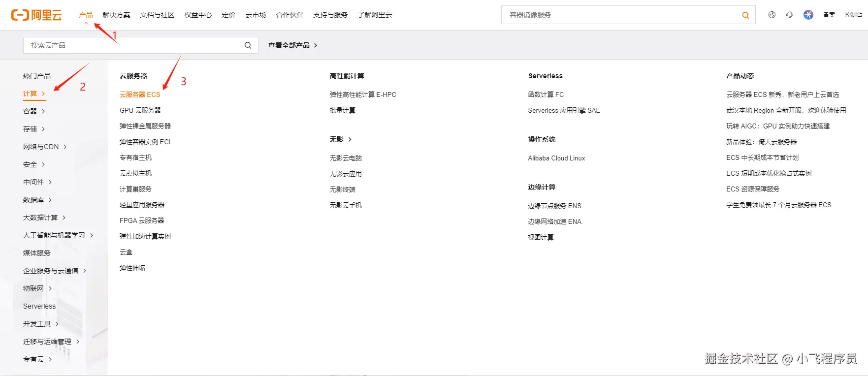Open 视图计算 link
The height and width of the screenshot is (376, 868).
click(x=541, y=237)
